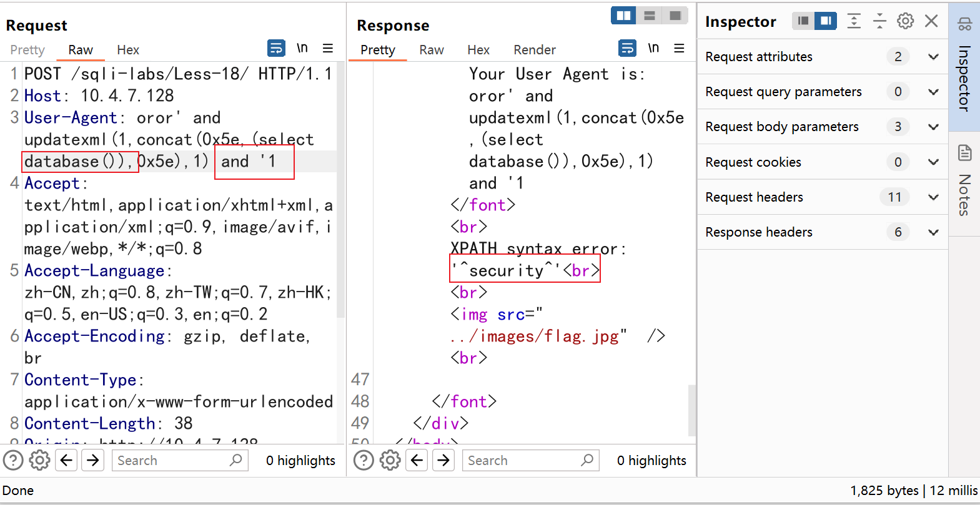The height and width of the screenshot is (505, 980).
Task: Switch Request to Pretty view
Action: [x=27, y=50]
